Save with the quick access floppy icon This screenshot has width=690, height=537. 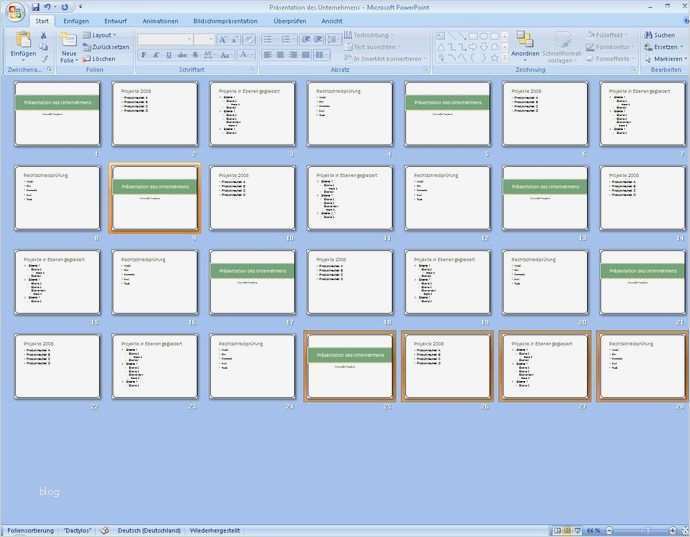pos(36,7)
